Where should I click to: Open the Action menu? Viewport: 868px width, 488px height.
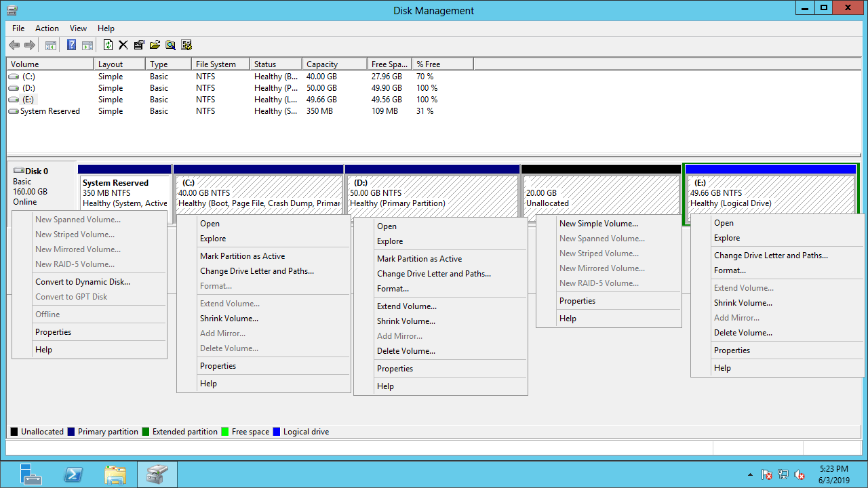[x=47, y=28]
